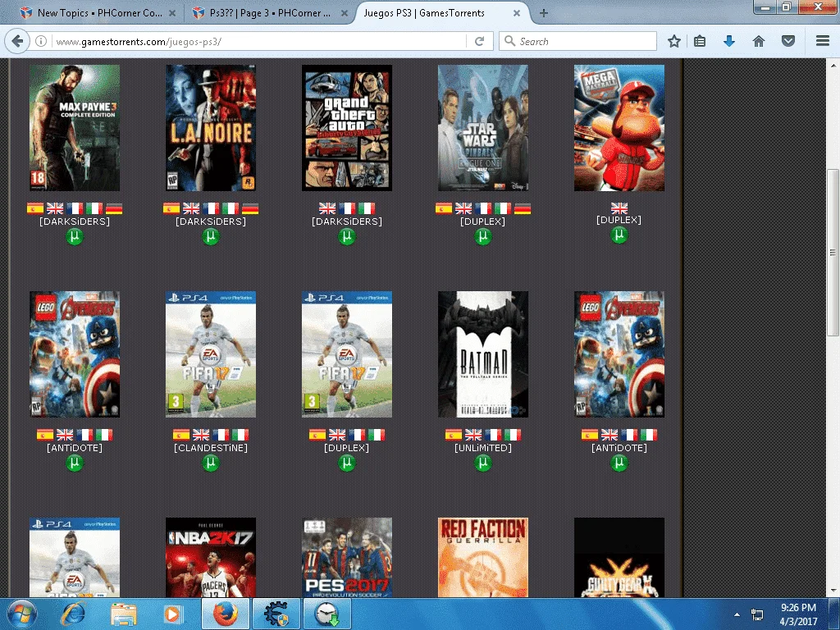Go to Firefox home page icon
This screenshot has height=630, width=840.
pyautogui.click(x=759, y=41)
